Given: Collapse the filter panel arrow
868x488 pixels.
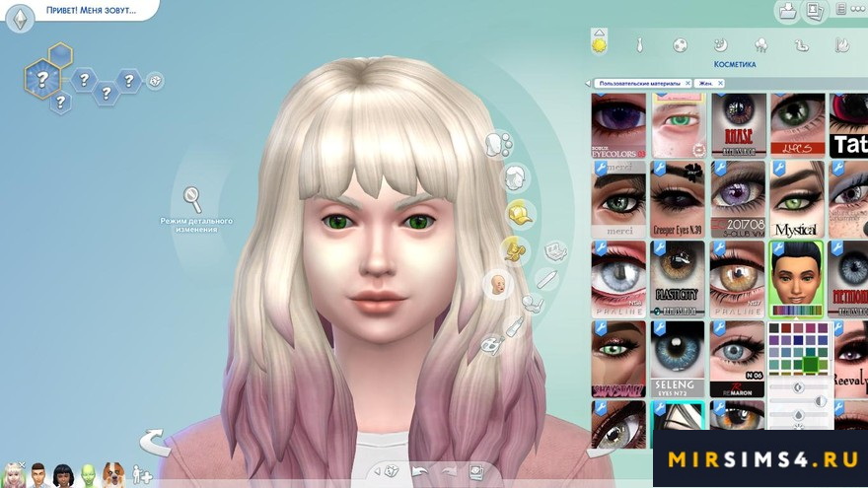Looking at the screenshot, I should point(588,84).
